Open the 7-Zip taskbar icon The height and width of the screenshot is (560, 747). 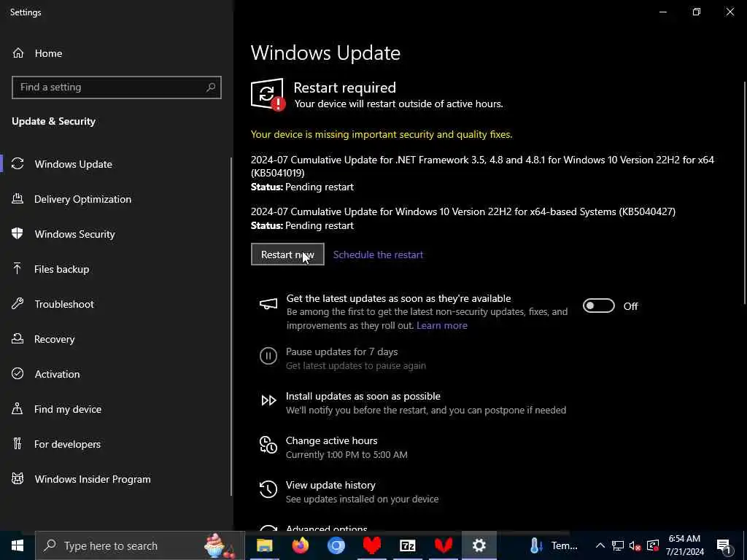click(x=407, y=545)
